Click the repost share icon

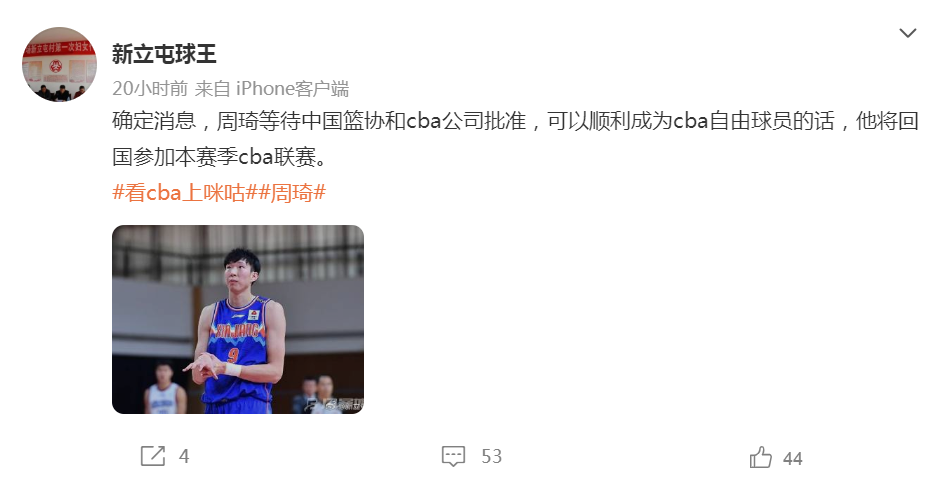coord(152,456)
